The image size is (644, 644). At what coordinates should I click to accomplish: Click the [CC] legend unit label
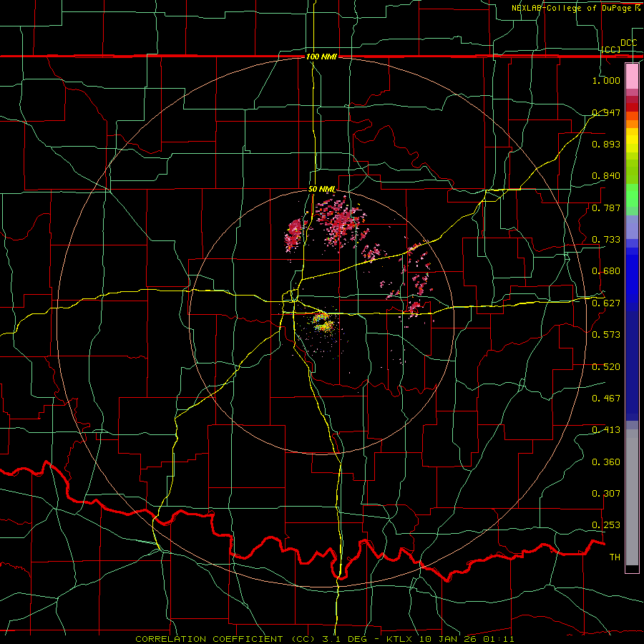611,49
